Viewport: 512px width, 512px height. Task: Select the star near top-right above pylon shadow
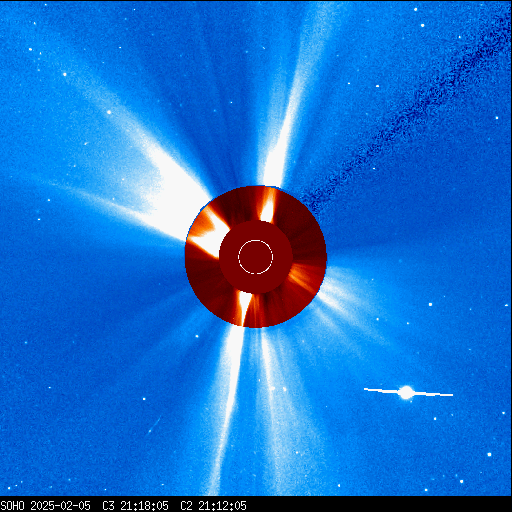tap(422, 25)
